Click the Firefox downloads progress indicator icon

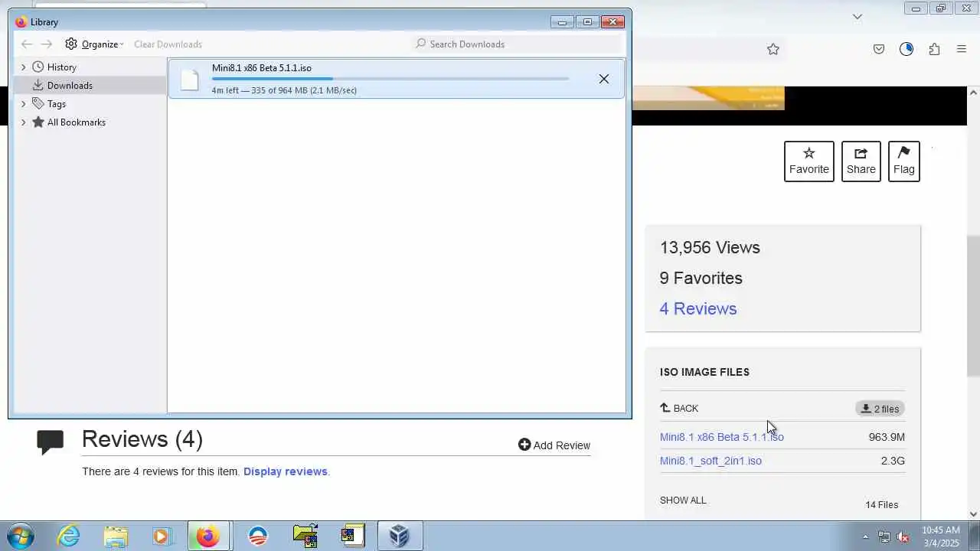click(906, 49)
